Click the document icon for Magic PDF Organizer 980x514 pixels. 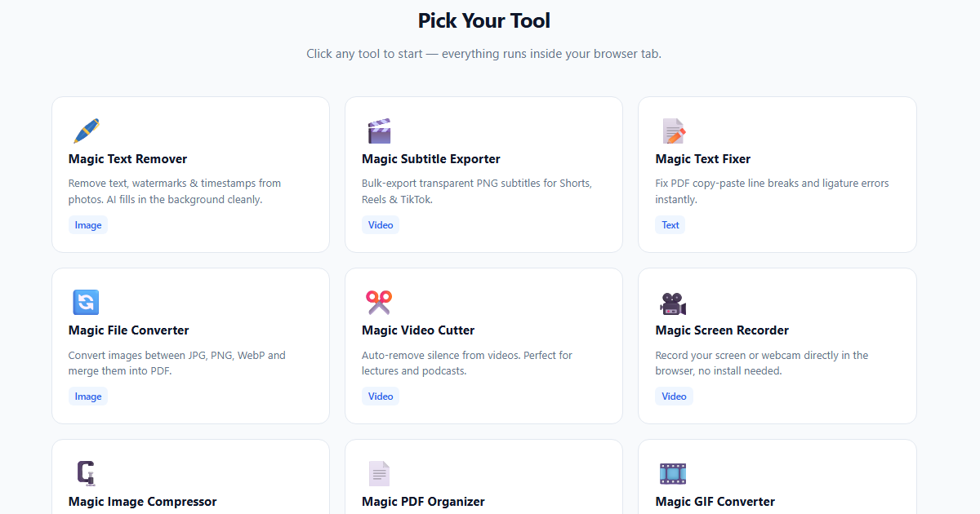(379, 473)
